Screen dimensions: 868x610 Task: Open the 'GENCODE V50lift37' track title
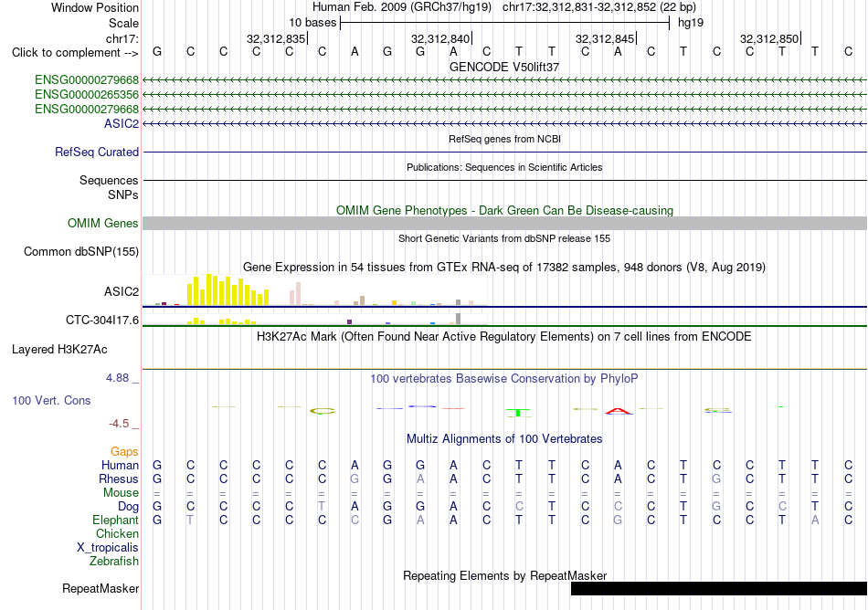504,67
